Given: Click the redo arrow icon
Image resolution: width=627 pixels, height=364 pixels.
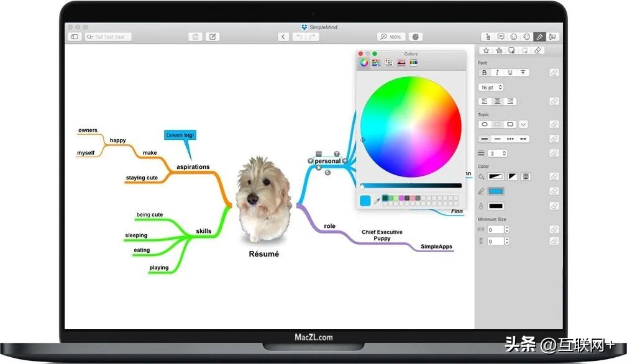Looking at the screenshot, I should coord(313,37).
